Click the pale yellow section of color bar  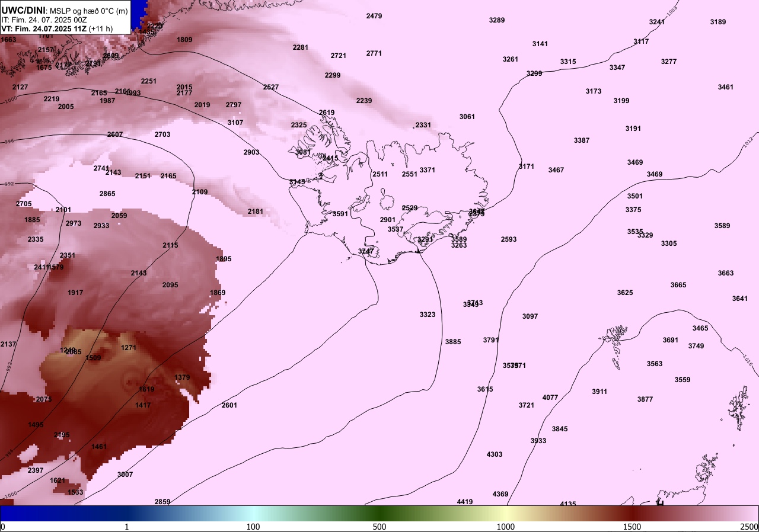point(506,513)
